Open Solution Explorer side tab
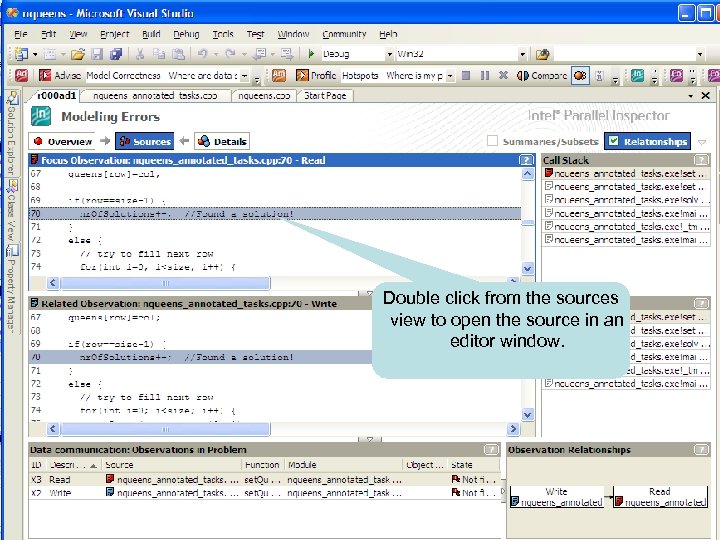This screenshot has width=720, height=540. pos(12,133)
